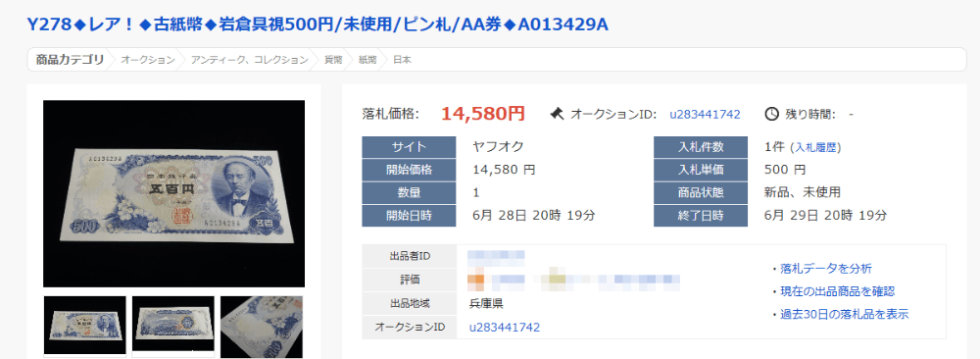980x359 pixels.
Task: Open auction ID link in seller table
Action: [505, 327]
